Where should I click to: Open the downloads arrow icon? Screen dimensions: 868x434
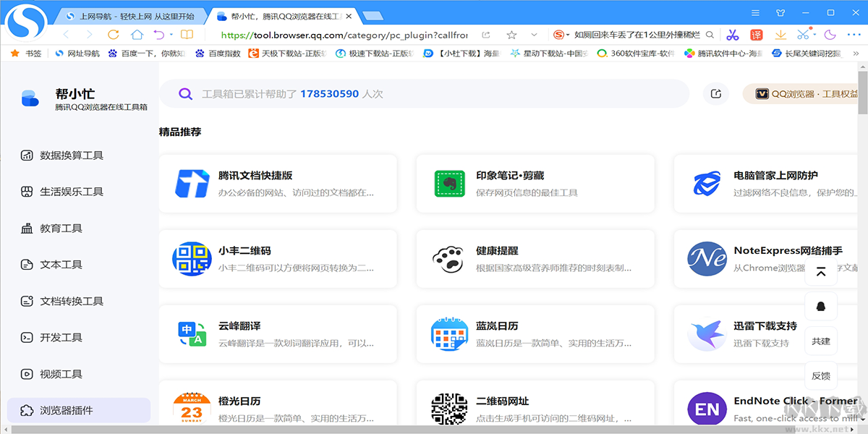[x=780, y=35]
